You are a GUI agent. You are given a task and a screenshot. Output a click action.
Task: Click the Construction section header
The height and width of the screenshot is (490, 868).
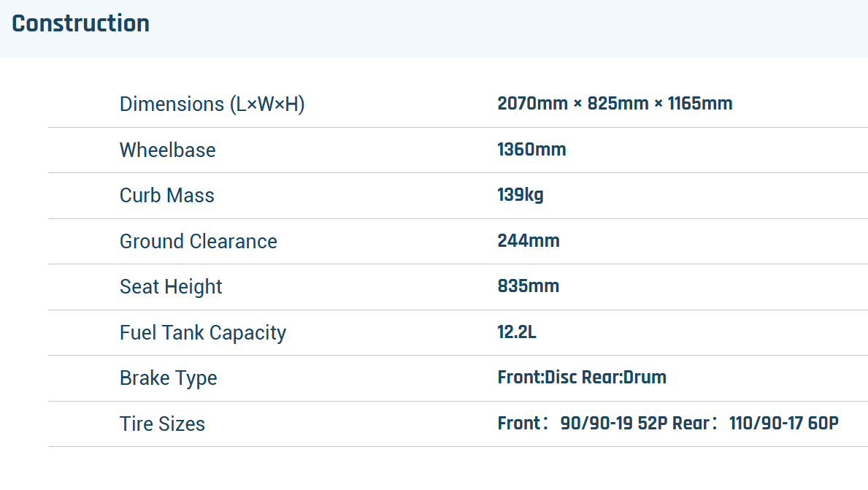tap(81, 23)
